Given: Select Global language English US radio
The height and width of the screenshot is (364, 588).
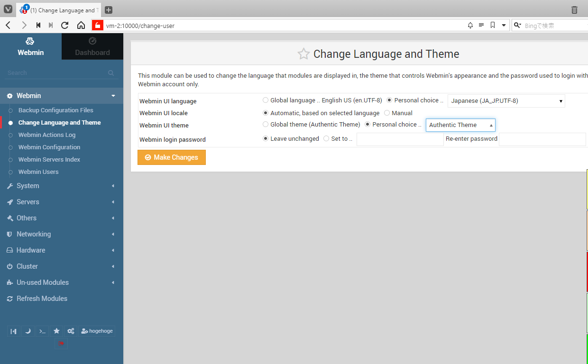Looking at the screenshot, I should click(266, 100).
